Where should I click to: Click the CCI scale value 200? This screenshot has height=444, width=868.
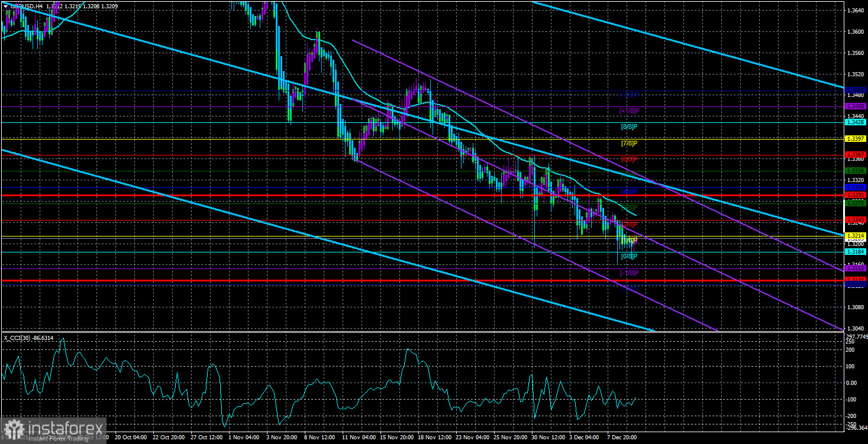pyautogui.click(x=851, y=351)
